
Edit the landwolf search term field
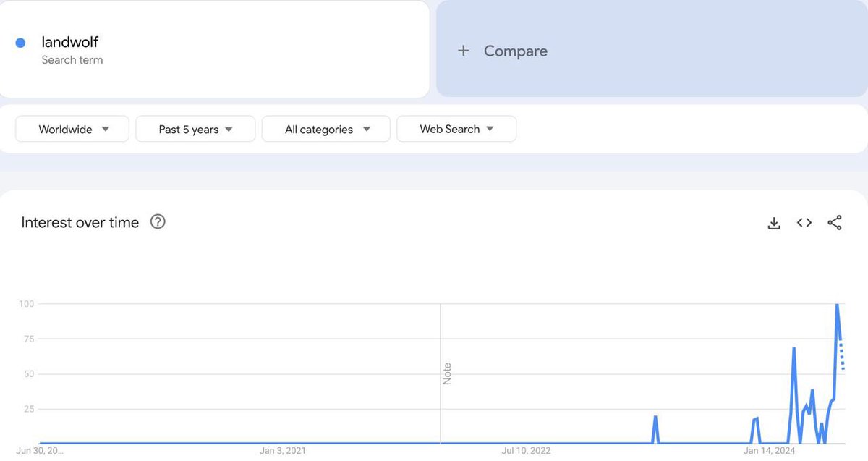click(x=214, y=49)
